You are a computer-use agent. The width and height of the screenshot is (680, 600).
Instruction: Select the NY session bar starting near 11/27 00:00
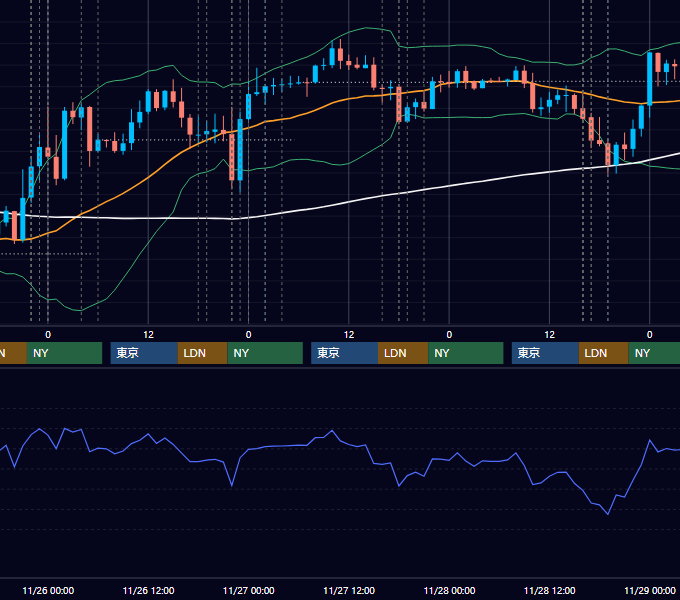[265, 353]
